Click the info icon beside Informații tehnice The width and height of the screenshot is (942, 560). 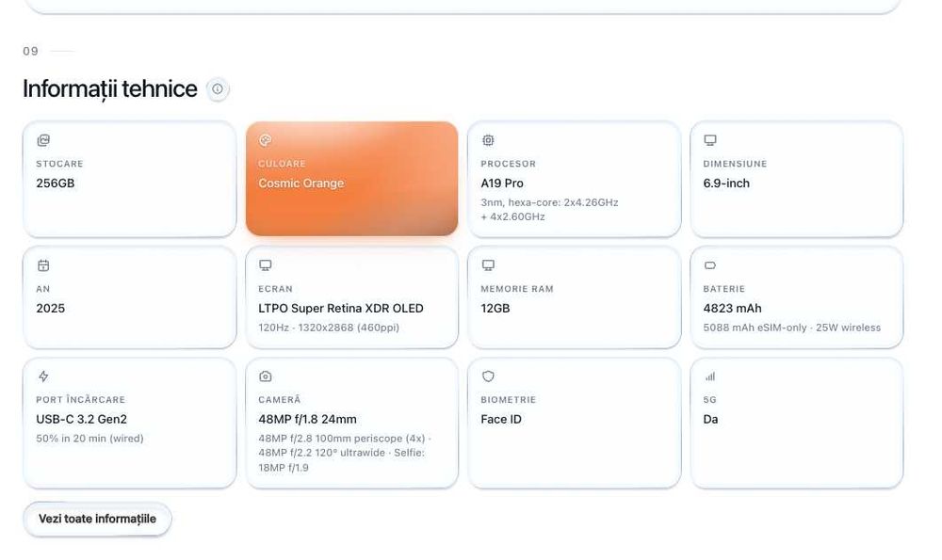click(x=218, y=89)
